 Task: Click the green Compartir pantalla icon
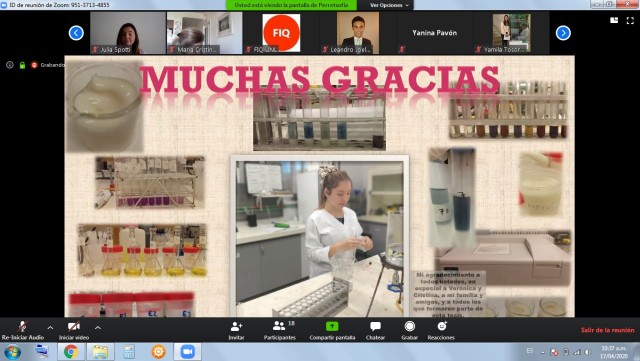pos(332,326)
